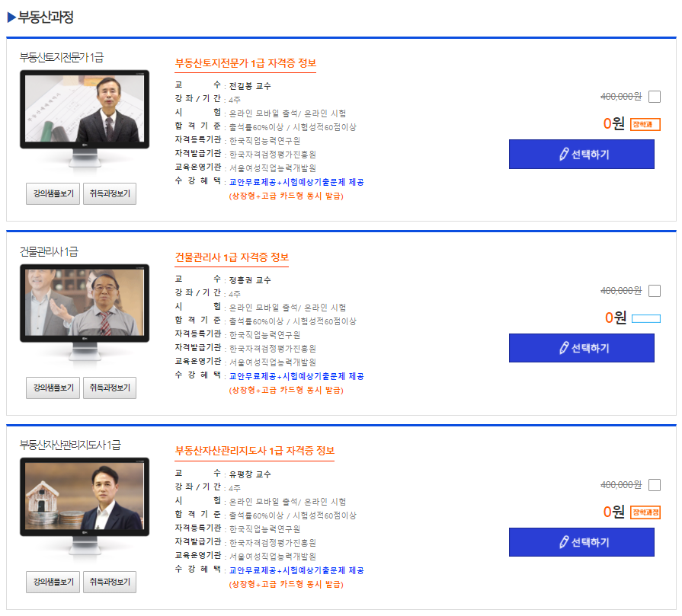Click the 건물관리사 lecture monitor thumbnail
The image size is (682, 616).
(x=85, y=312)
